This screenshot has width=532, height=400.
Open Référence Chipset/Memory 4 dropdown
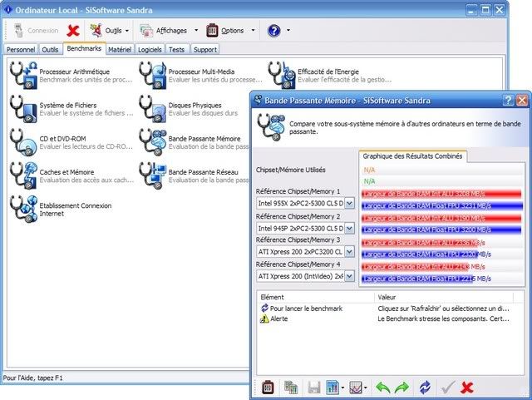(349, 276)
